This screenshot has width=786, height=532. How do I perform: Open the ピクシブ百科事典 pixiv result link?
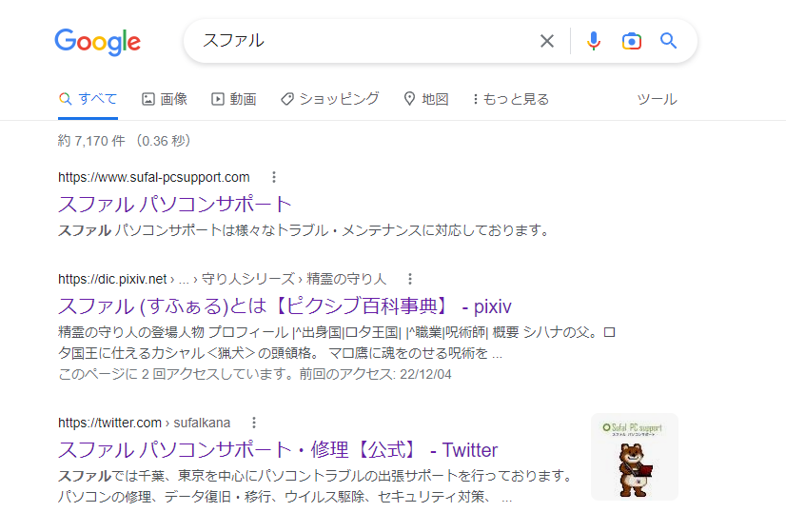pyautogui.click(x=285, y=305)
